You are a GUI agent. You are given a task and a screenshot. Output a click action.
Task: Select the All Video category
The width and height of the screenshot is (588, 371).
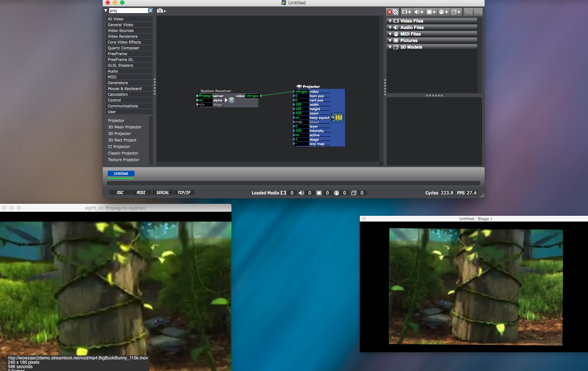click(129, 19)
